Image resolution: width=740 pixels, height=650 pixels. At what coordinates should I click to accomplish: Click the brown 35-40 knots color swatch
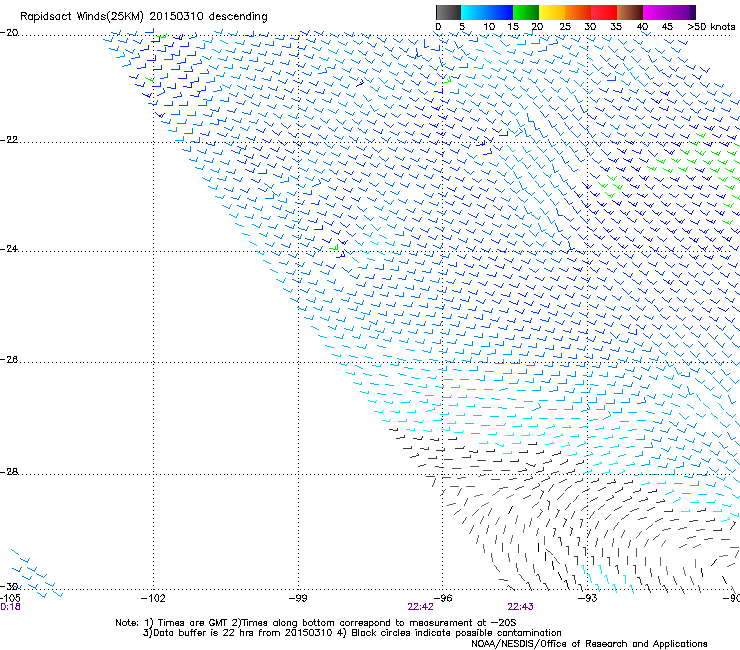click(x=630, y=12)
